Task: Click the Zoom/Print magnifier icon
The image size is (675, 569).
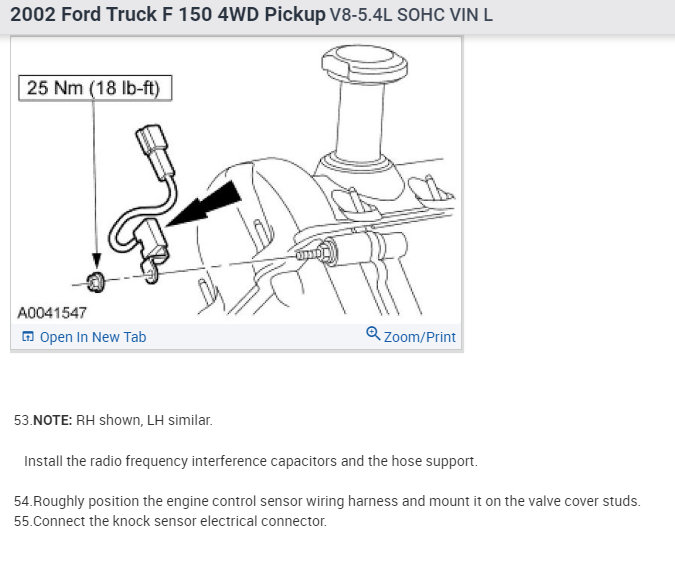Action: [373, 334]
